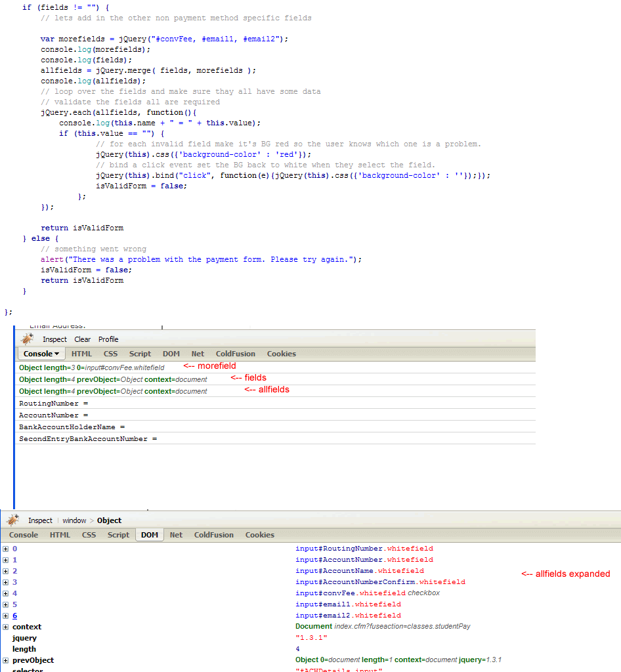Screen dimensions: 621x672
Task: Expand the prevObject property node
Action: pos(5,660)
